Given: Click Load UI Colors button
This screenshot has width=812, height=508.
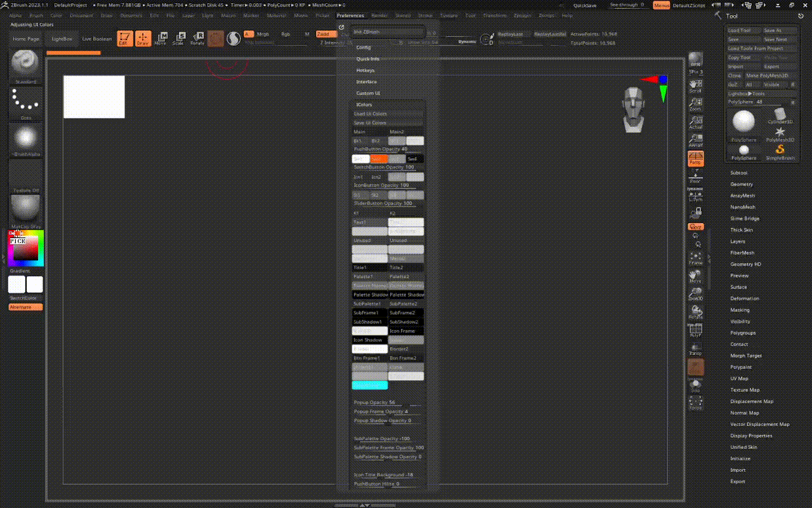Looking at the screenshot, I should (388, 114).
